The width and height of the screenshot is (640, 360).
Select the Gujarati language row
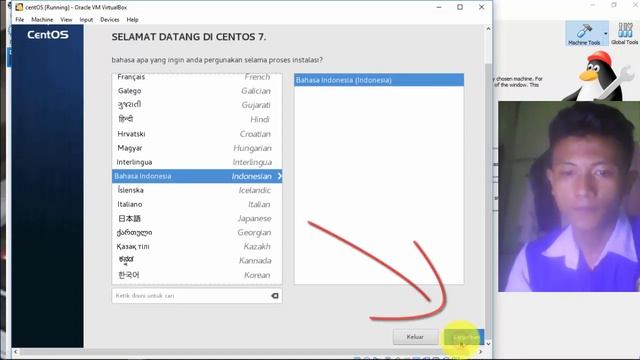(x=197, y=105)
